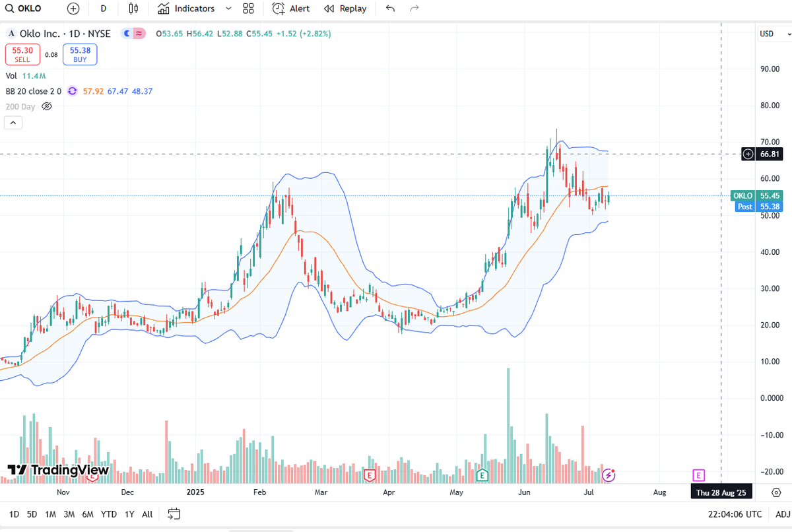792x532 pixels.
Task: Click the Thu 28 Aug '25 date label
Action: [x=721, y=492]
